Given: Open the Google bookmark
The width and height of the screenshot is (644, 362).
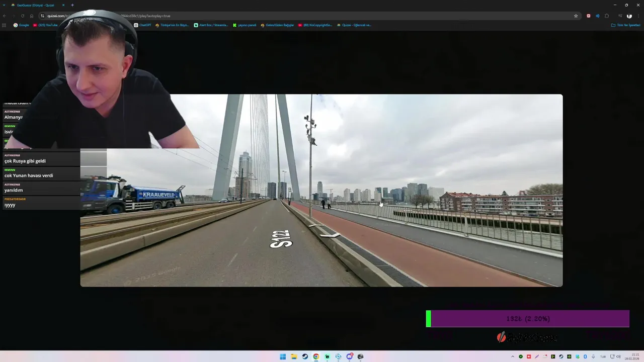Looking at the screenshot, I should (x=21, y=25).
